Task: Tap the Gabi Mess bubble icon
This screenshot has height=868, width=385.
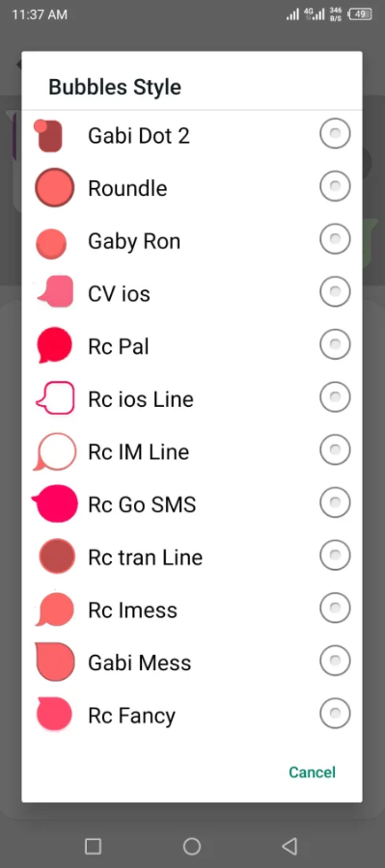Action: (x=54, y=662)
